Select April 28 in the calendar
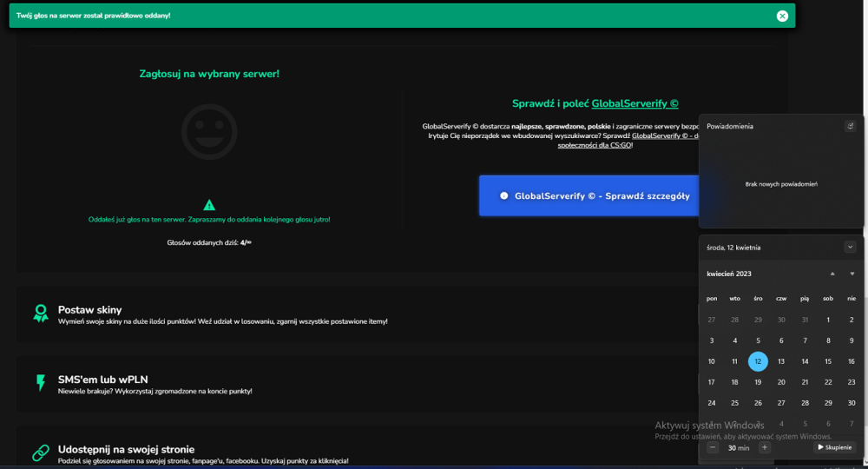868x469 pixels. click(x=805, y=403)
